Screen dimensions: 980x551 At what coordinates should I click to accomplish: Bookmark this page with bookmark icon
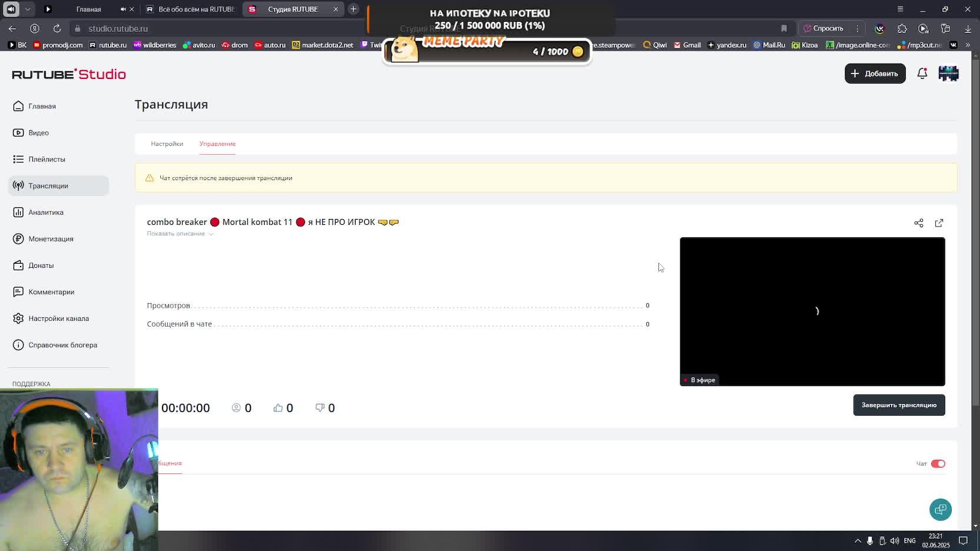click(784, 28)
